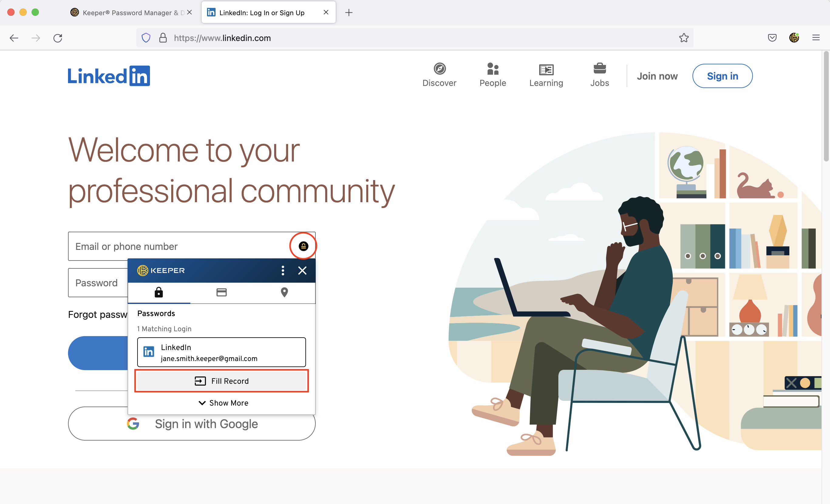Click the Join now link
This screenshot has width=830, height=504.
click(657, 76)
